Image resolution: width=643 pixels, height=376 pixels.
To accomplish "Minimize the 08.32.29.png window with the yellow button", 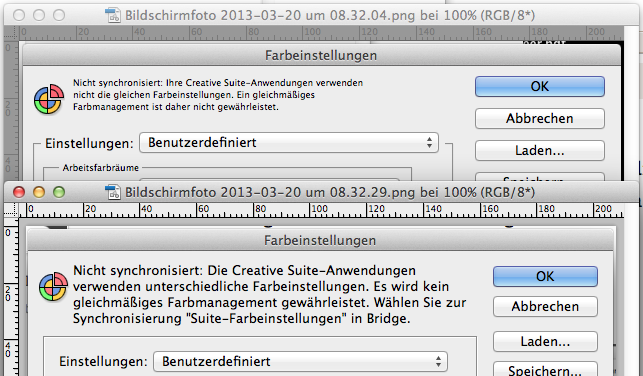I will pos(39,192).
